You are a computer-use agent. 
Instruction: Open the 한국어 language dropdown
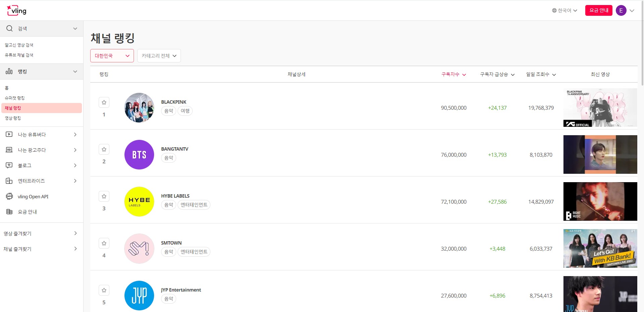565,10
